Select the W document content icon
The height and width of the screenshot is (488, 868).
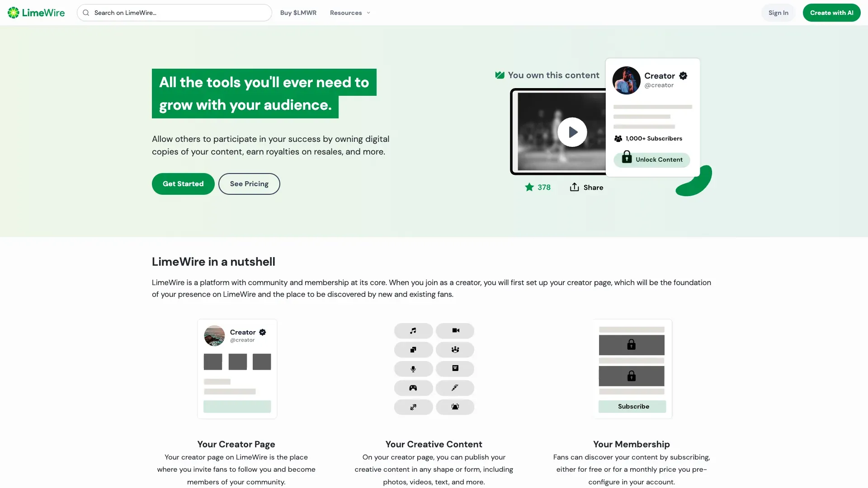pyautogui.click(x=455, y=369)
